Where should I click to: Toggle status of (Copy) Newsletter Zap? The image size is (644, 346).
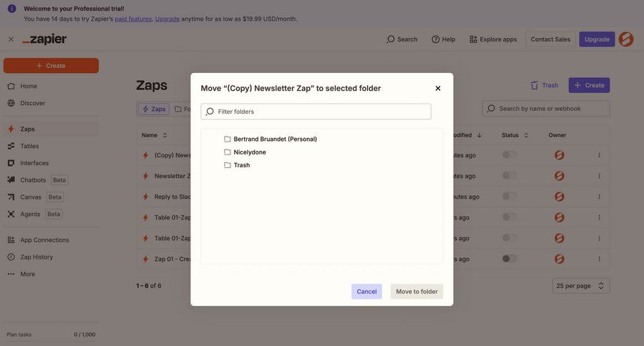pos(509,155)
